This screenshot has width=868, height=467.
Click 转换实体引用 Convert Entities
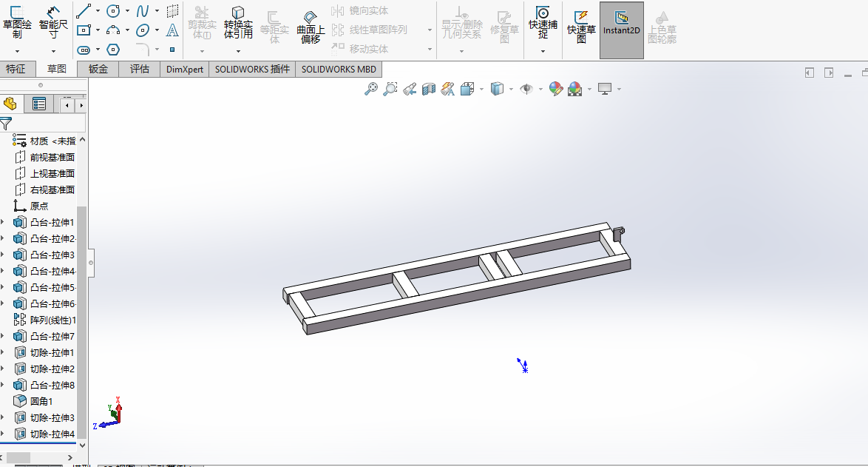[x=238, y=23]
